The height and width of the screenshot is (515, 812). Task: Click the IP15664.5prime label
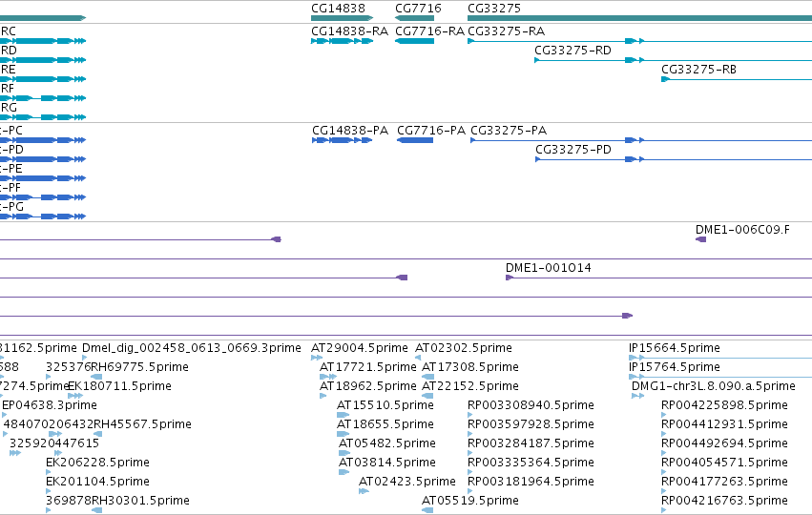tap(675, 348)
